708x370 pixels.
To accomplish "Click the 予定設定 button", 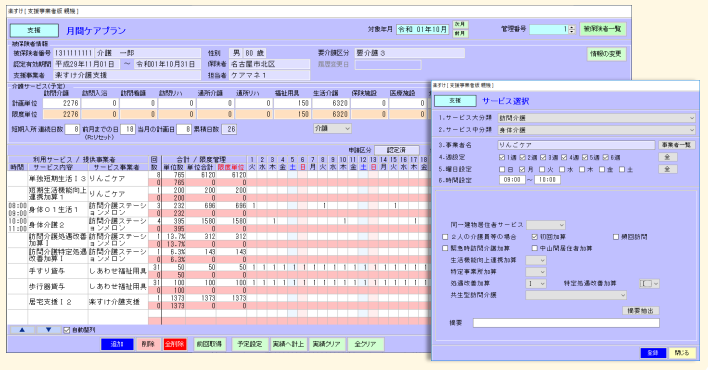I will pyautogui.click(x=250, y=344).
